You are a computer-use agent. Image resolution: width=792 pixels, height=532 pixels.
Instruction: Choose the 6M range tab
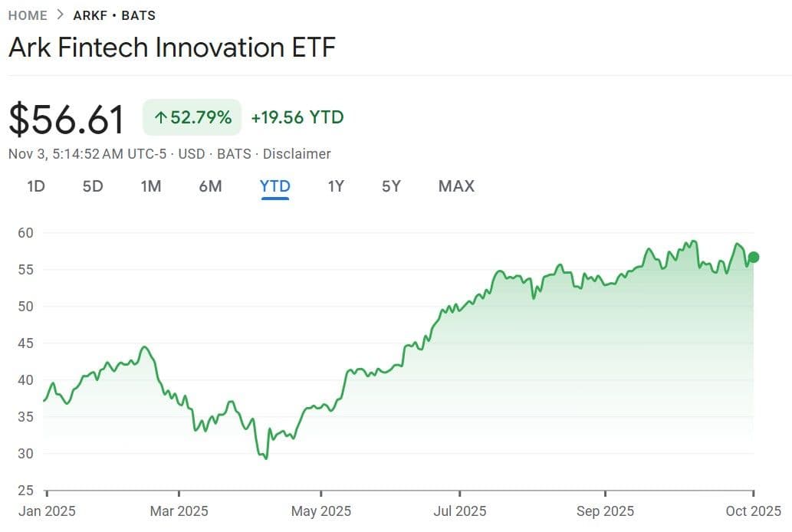[210, 186]
